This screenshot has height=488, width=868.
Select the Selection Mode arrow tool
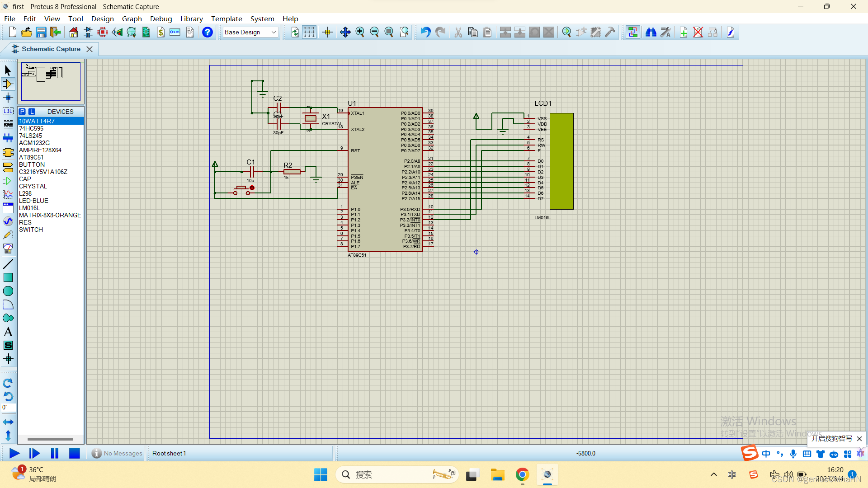point(8,70)
